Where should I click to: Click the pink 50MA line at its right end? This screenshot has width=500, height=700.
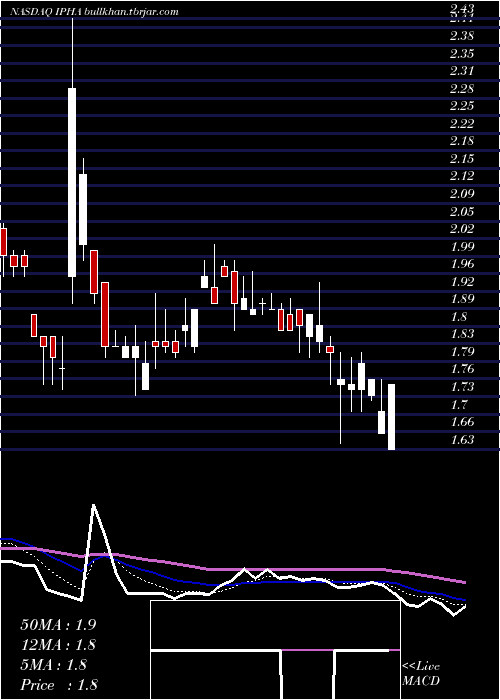coord(463,582)
